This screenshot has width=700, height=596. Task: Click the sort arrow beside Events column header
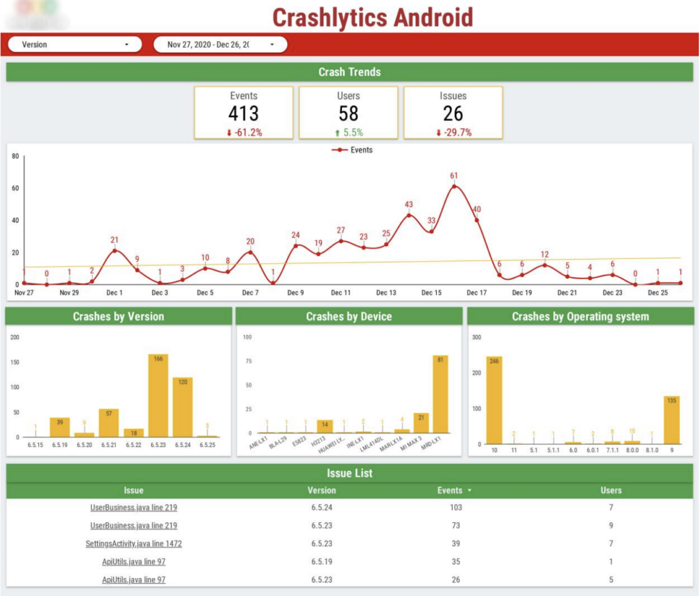[x=470, y=491]
